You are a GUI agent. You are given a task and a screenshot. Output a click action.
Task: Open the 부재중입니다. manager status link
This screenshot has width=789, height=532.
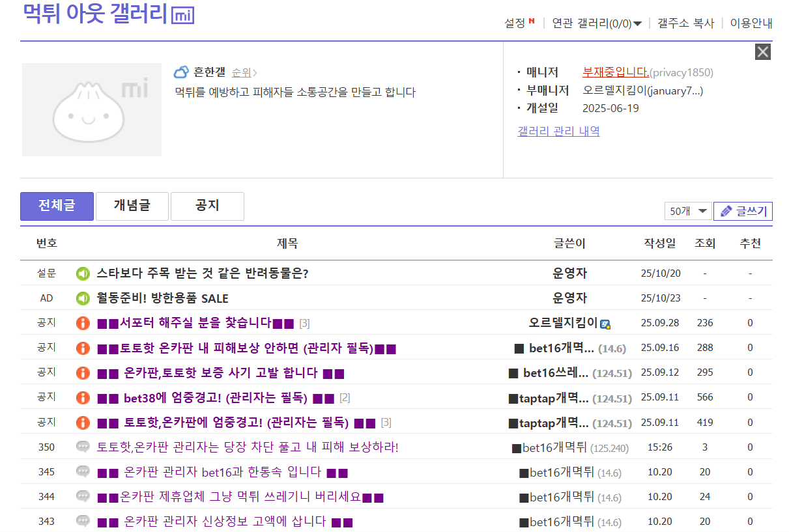pos(615,72)
